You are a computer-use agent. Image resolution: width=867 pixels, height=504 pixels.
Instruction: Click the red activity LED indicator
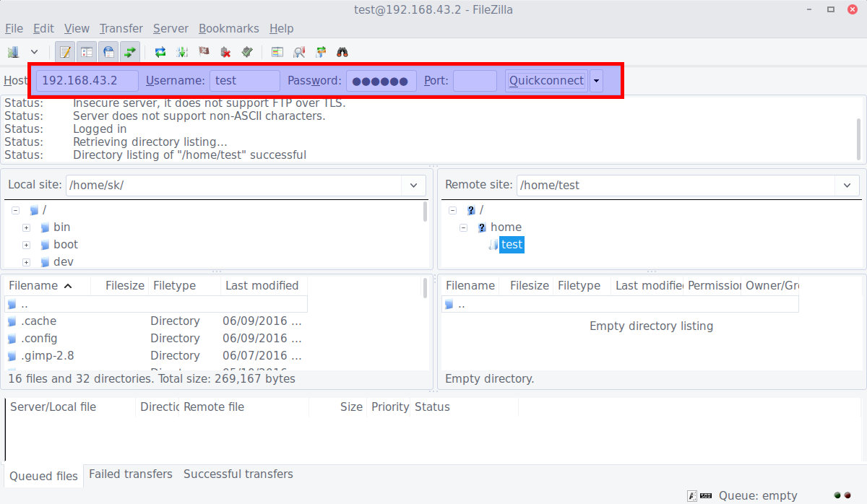pos(847,496)
